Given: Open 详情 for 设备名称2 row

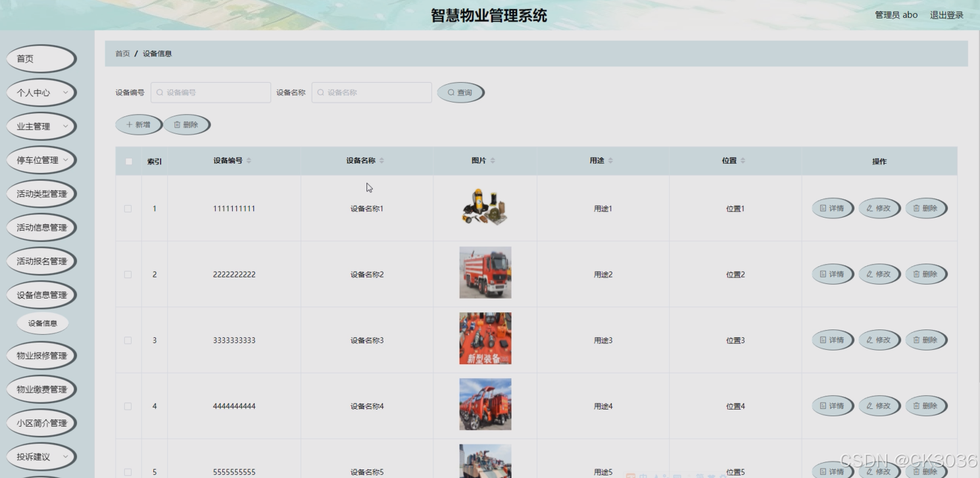Looking at the screenshot, I should point(833,274).
